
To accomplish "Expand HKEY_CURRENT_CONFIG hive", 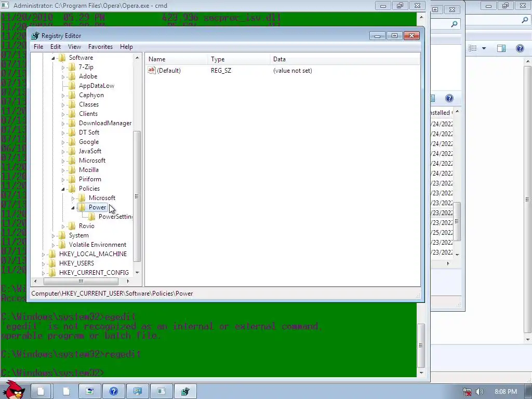I will tap(43, 273).
